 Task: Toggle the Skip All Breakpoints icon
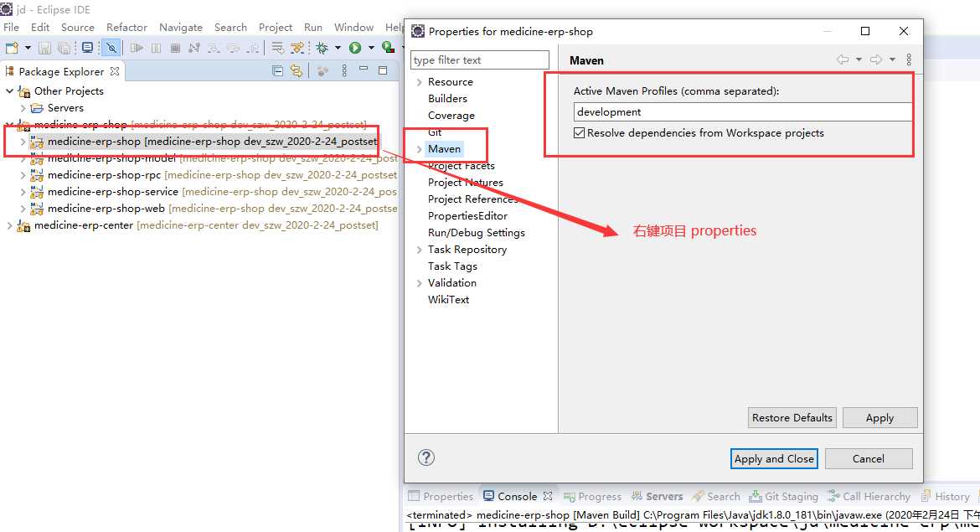111,48
